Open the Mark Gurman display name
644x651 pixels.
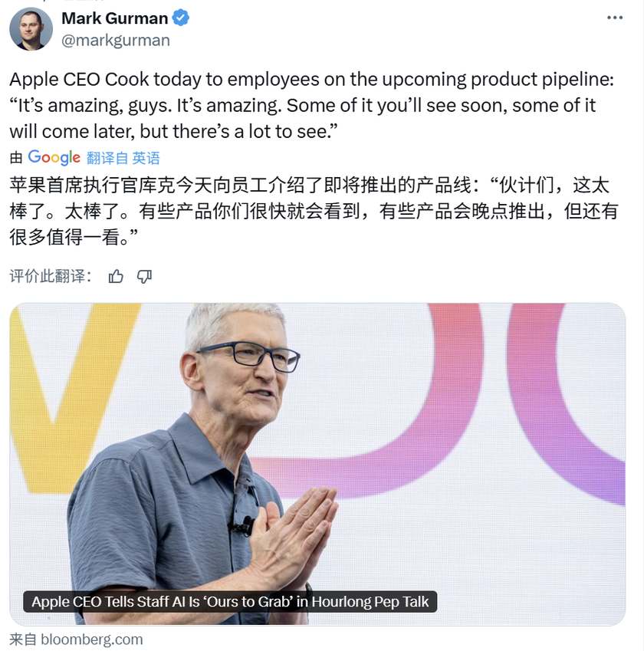(x=114, y=18)
